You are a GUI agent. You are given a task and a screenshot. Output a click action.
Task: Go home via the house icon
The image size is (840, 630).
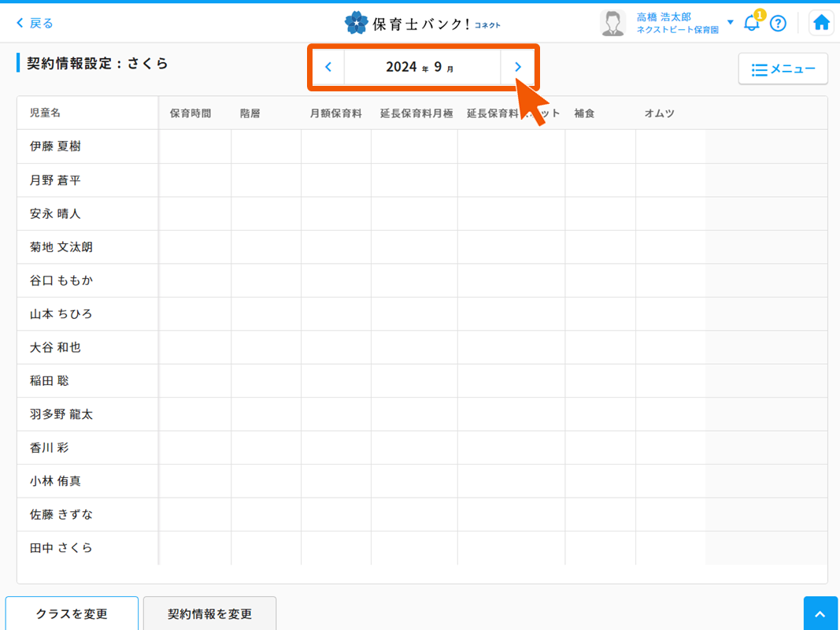(821, 23)
